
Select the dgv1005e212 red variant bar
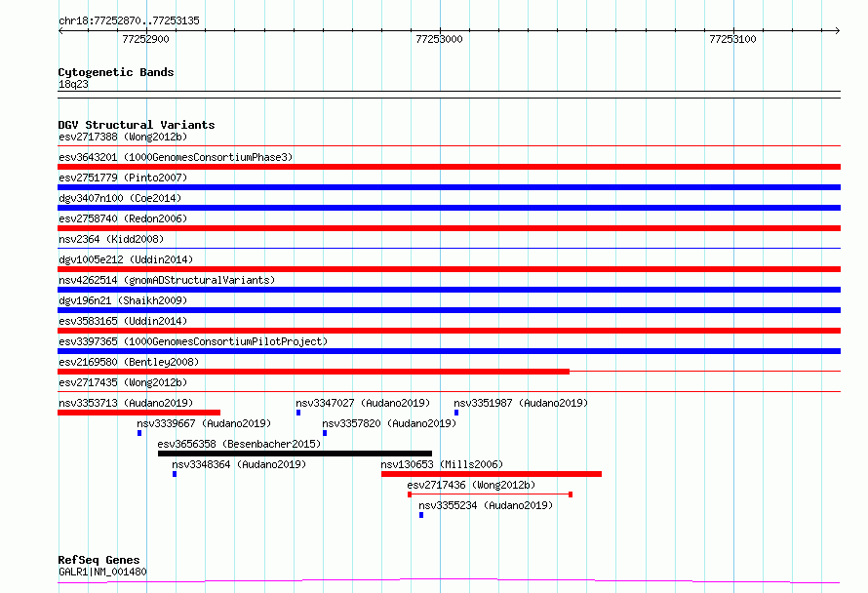pos(449,269)
